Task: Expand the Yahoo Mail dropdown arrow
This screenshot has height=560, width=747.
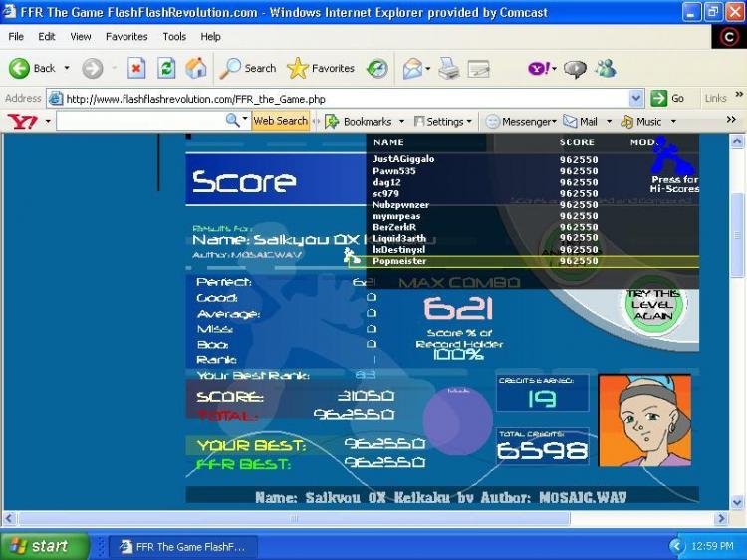Action: (x=609, y=121)
